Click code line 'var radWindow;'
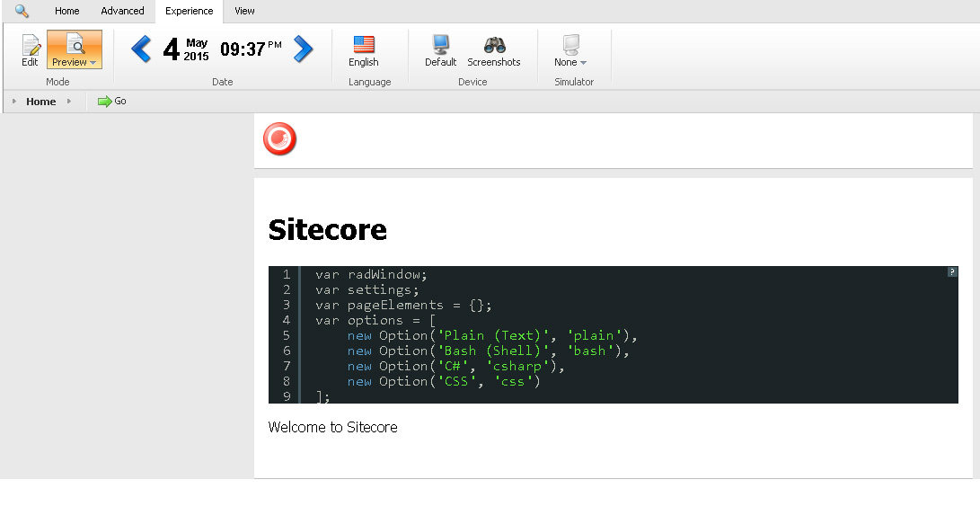The width and height of the screenshot is (980, 524). [x=371, y=274]
